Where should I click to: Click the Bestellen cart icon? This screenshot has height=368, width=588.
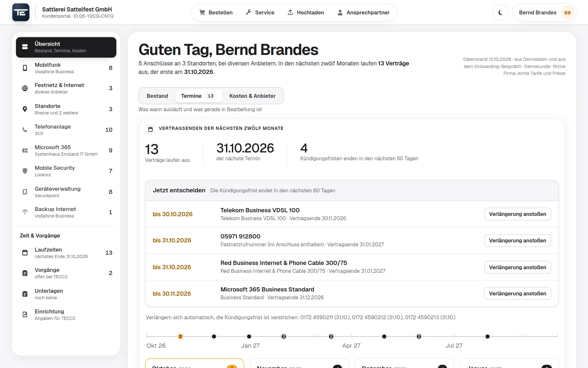coord(202,12)
